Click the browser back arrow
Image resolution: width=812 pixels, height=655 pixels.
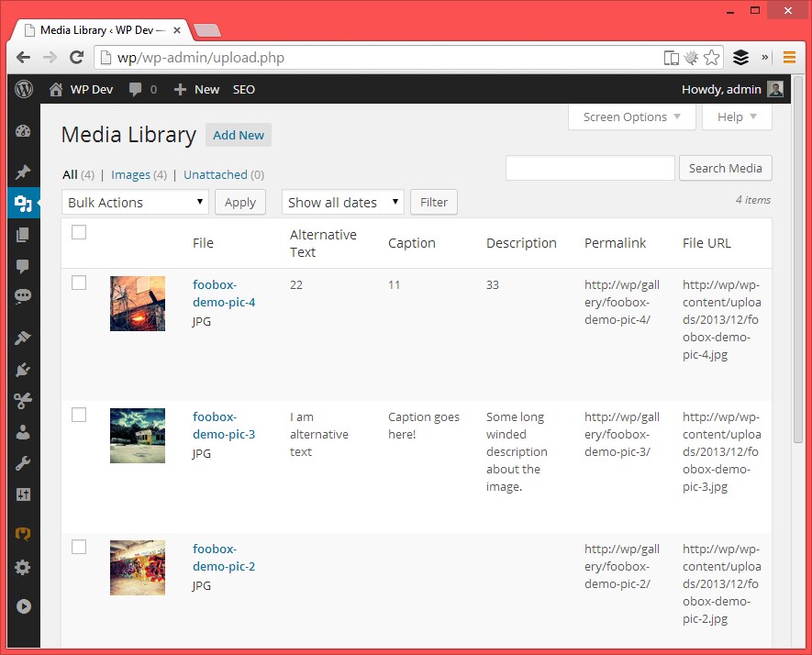(x=23, y=58)
